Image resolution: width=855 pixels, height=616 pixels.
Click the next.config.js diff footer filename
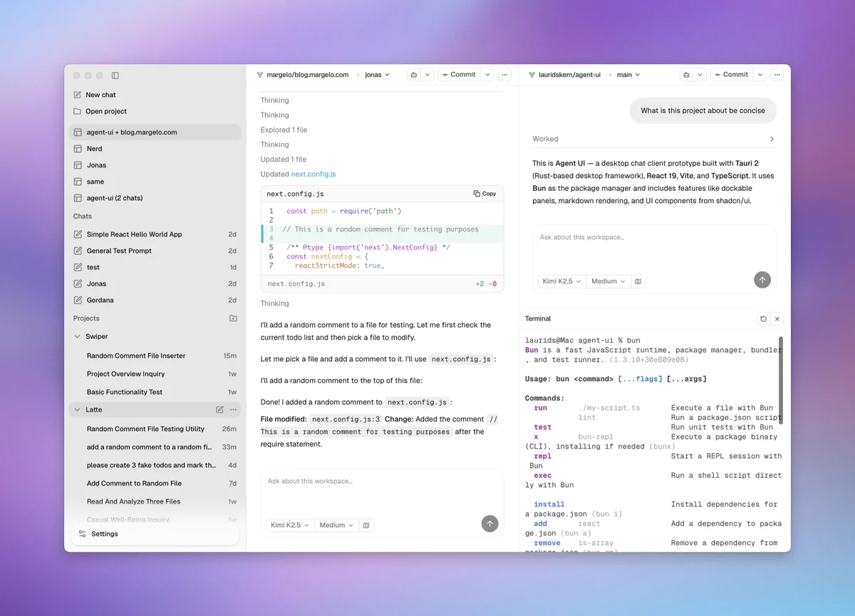tap(296, 283)
